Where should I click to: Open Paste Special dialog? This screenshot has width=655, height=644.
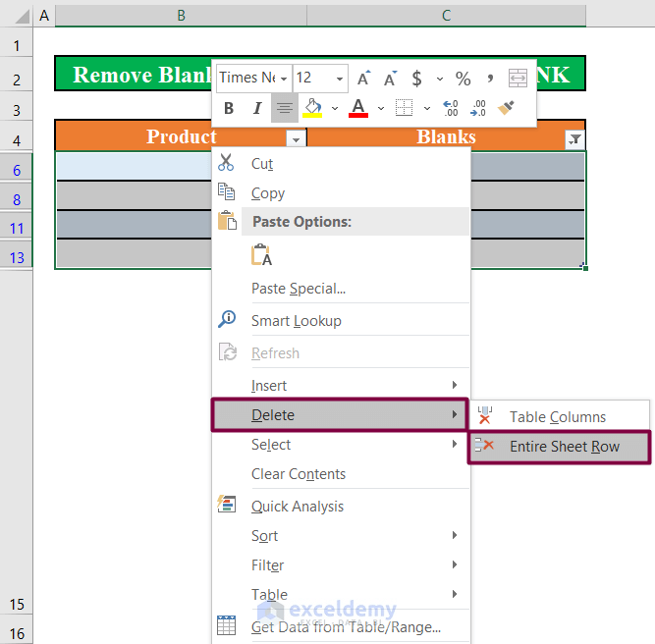pyautogui.click(x=341, y=289)
